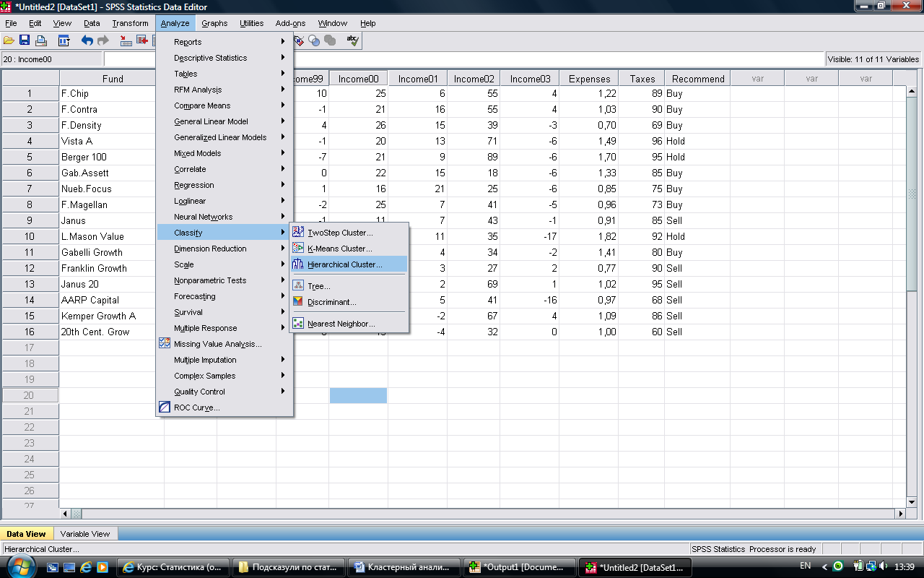The height and width of the screenshot is (578, 924).
Task: Expand the Nonparametric Tests submenu
Action: [x=225, y=280]
